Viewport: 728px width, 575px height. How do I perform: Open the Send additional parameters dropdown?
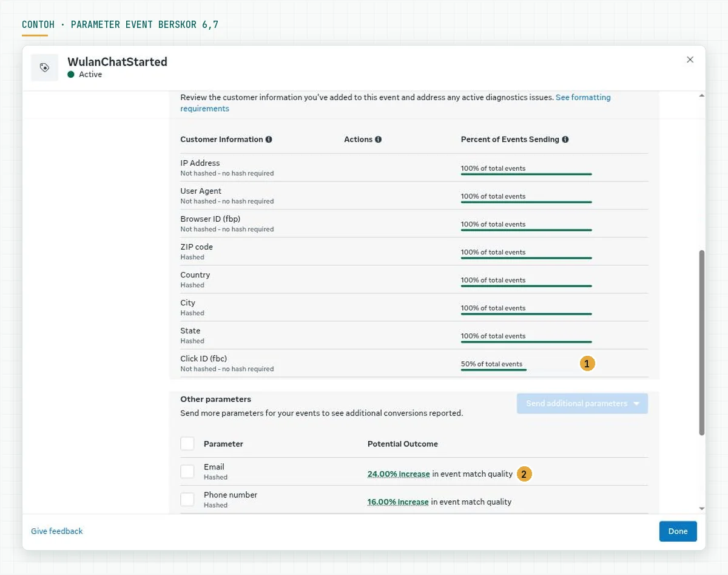582,403
